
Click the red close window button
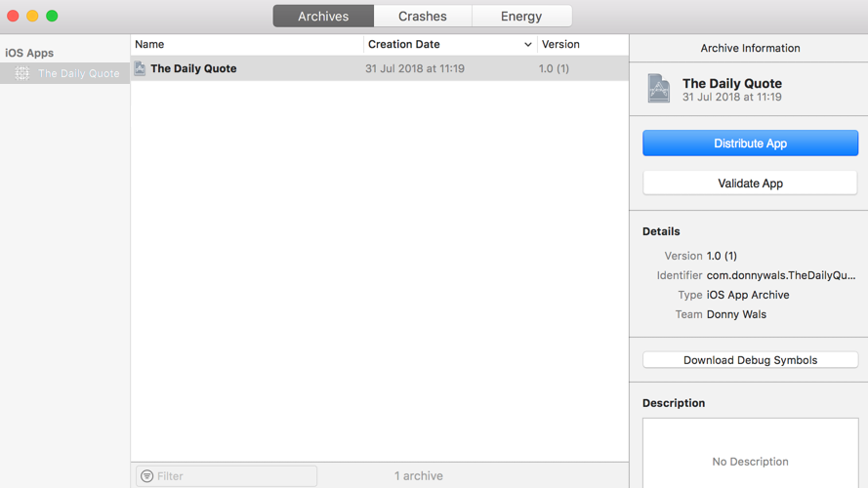(13, 16)
